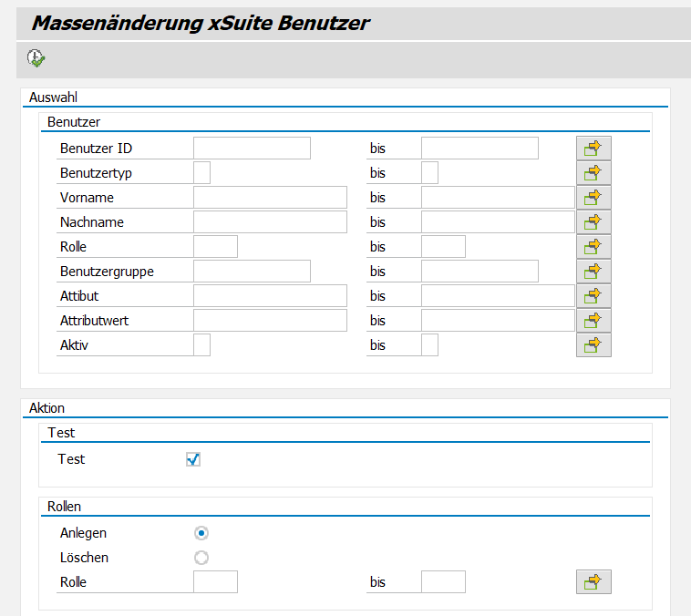This screenshot has height=616, width=691.
Task: Focus the Attributwert from field
Action: point(270,321)
